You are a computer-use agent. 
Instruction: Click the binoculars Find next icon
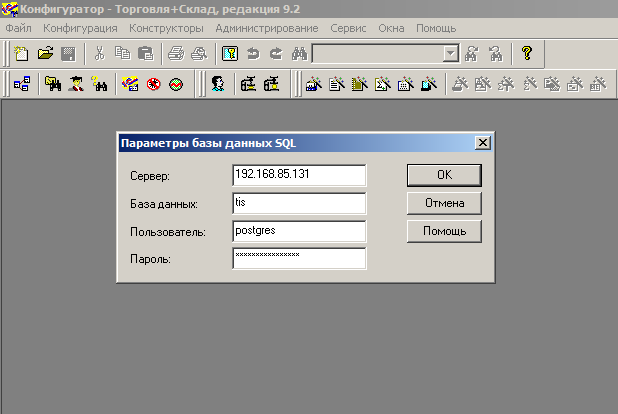(x=472, y=53)
